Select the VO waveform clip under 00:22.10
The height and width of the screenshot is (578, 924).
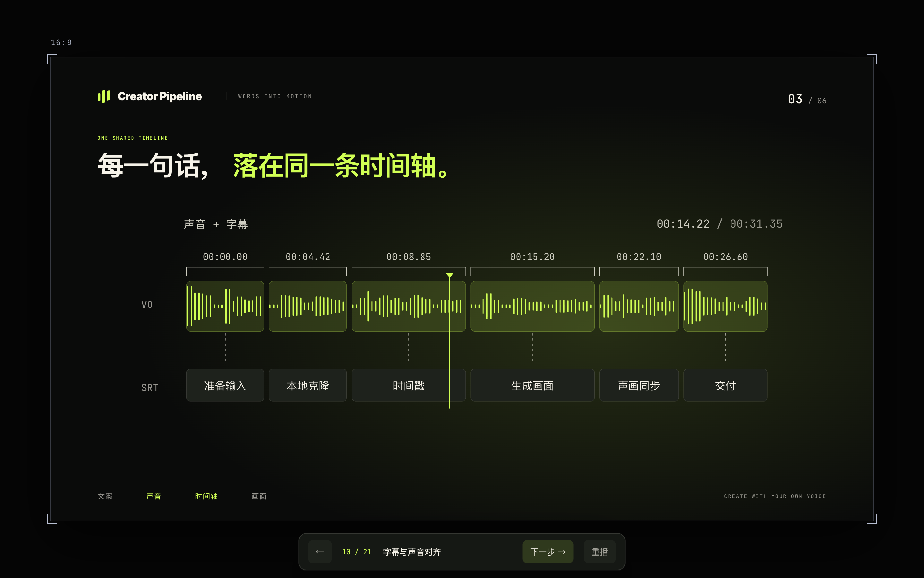639,306
